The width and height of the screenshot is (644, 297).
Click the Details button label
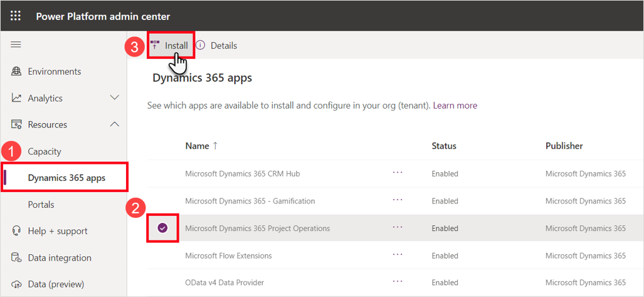click(x=224, y=46)
